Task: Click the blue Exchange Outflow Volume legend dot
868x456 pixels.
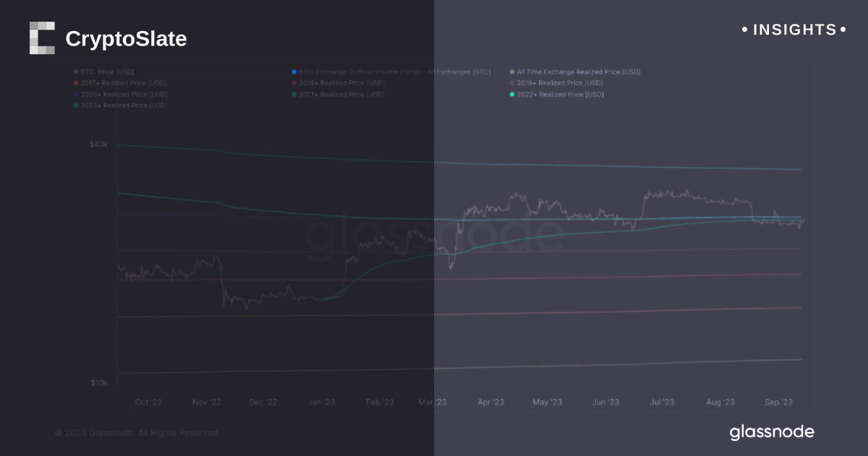Action: tap(294, 72)
